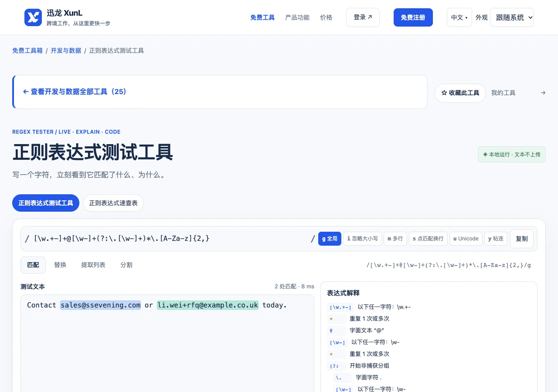This screenshot has height=392, width=558.
Task: Click the 2 处匹配 · 8 ms status
Action: click(294, 287)
